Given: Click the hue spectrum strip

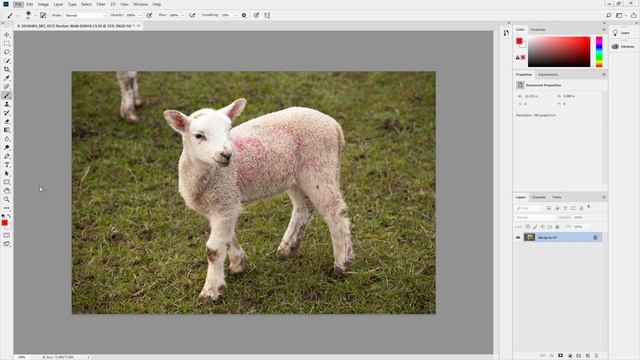Looking at the screenshot, I should pos(599,51).
